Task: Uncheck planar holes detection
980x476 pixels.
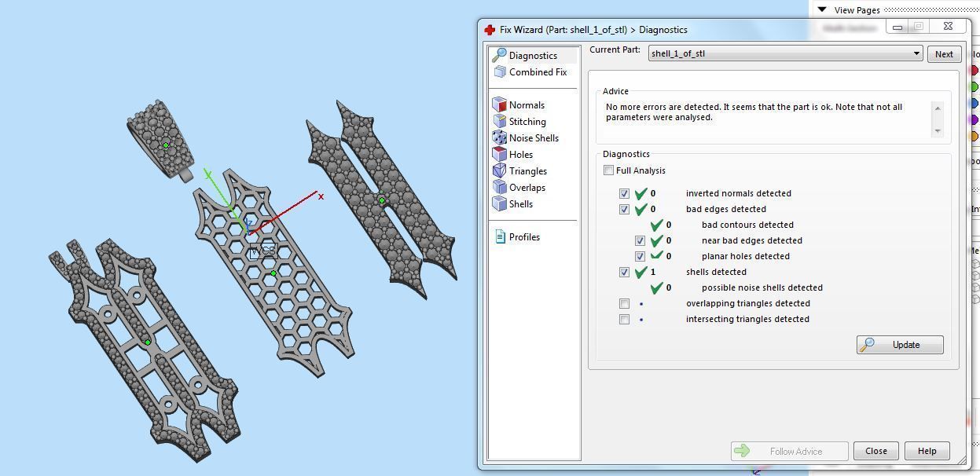Action: click(640, 256)
